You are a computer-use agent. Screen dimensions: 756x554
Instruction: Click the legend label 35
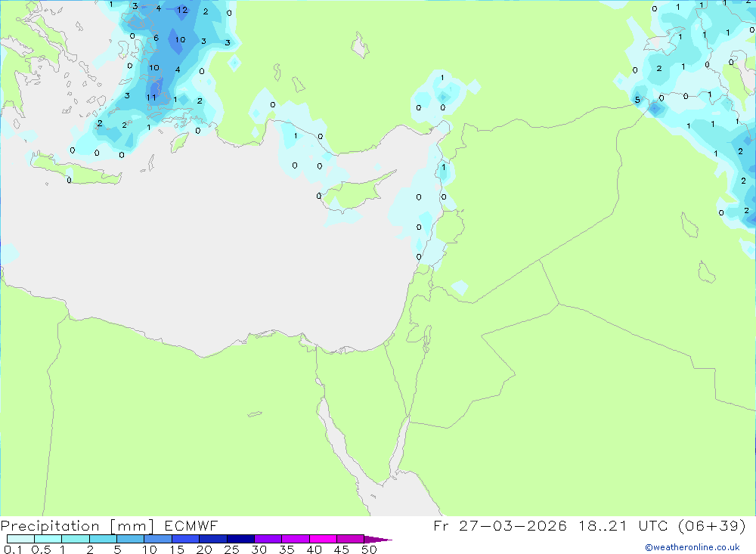coord(287,549)
